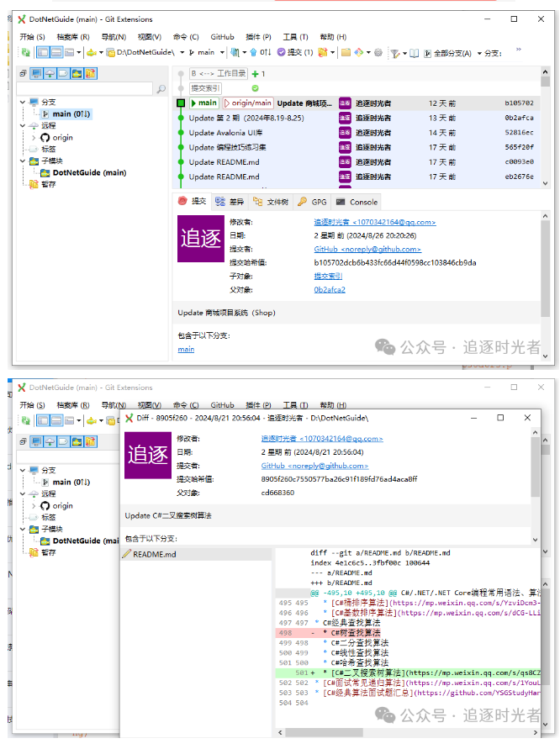Screen dimensions: 560x749
Task: Click the manage stashes icon after 提交 (1)
Action: 323,53
